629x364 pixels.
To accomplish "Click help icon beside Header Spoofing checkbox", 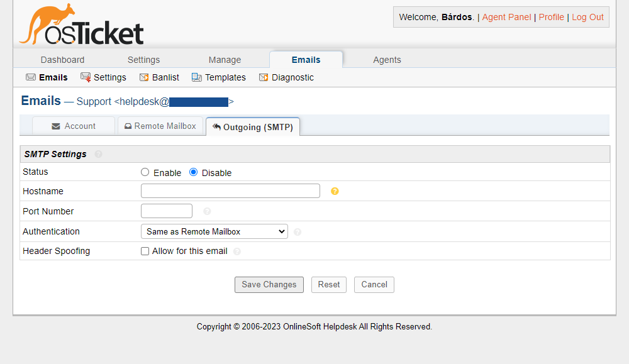I will click(x=237, y=251).
